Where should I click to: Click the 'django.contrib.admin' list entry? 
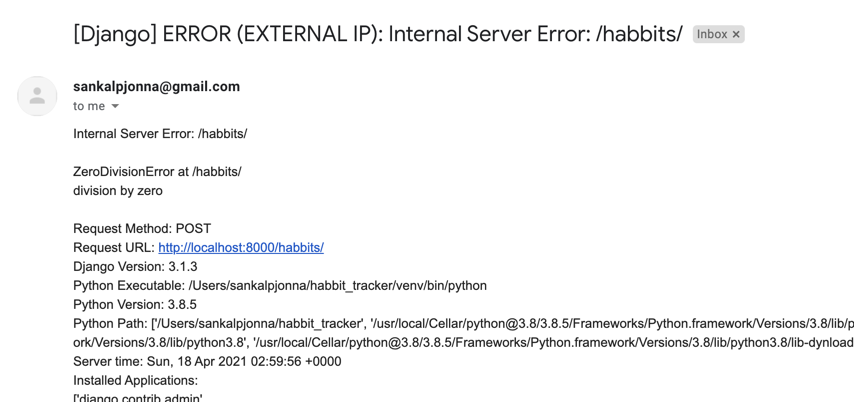pos(138,397)
